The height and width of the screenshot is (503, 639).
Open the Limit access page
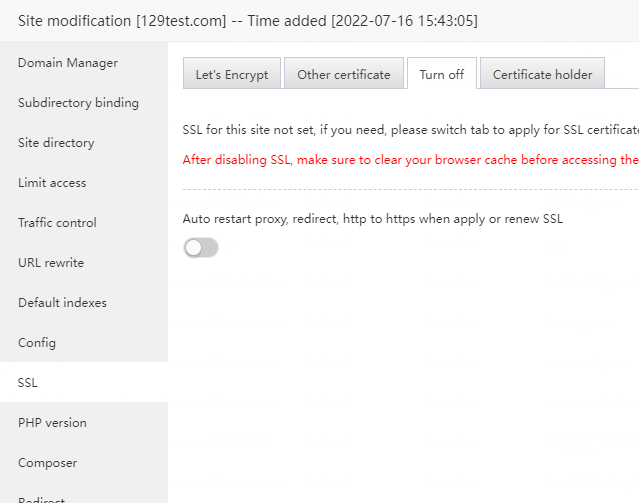(x=52, y=183)
